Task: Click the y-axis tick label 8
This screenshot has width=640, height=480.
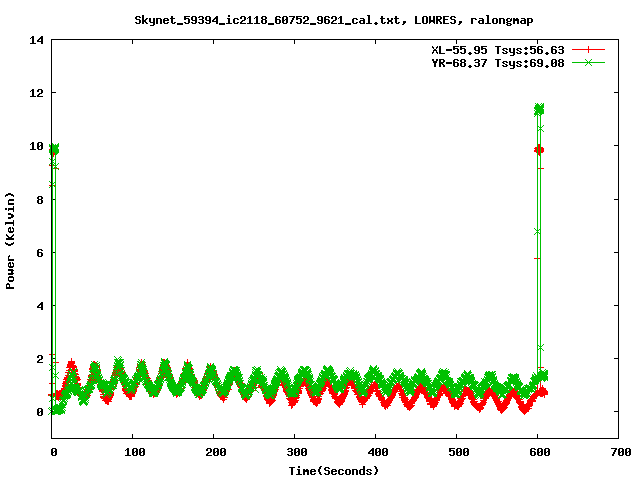Action: (40, 200)
